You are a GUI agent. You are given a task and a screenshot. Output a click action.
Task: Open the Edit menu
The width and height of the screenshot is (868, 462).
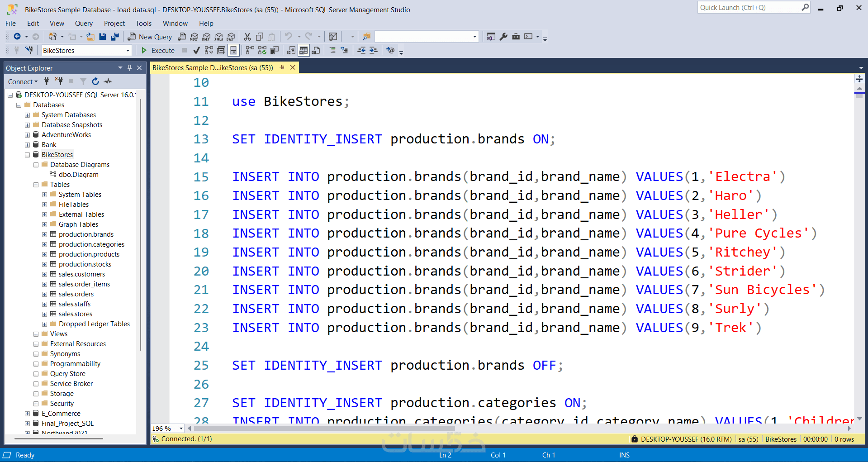click(33, 24)
